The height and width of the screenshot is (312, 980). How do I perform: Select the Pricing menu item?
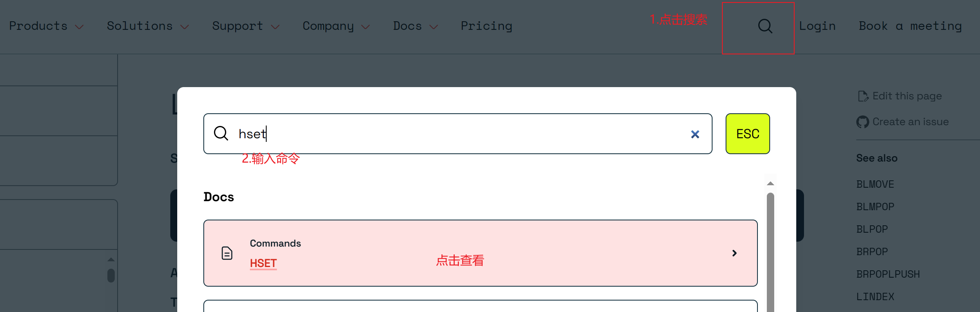click(486, 26)
